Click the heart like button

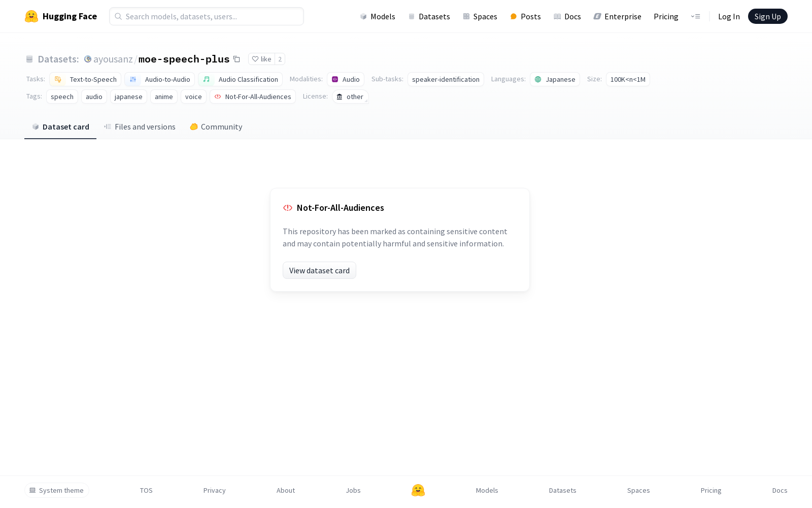pyautogui.click(x=261, y=59)
